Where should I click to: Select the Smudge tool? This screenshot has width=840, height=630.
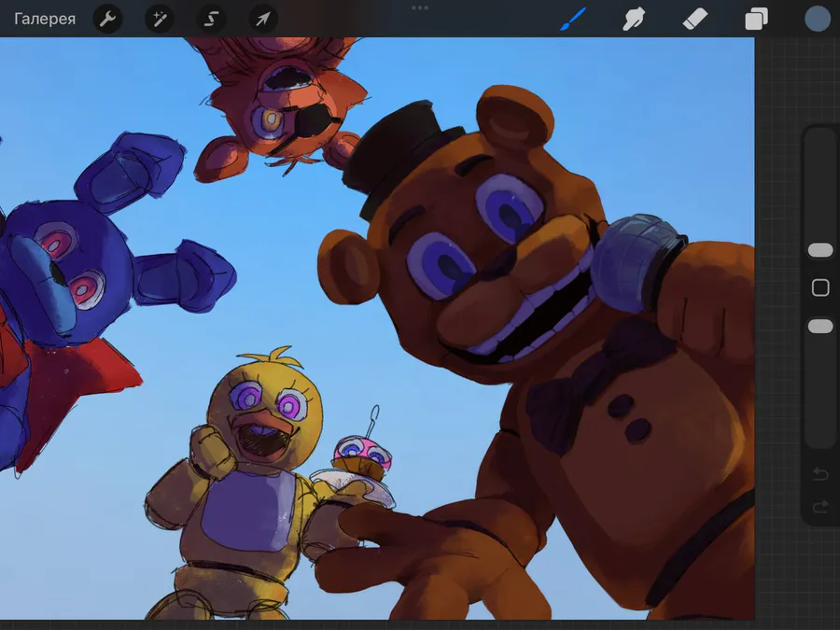click(634, 20)
